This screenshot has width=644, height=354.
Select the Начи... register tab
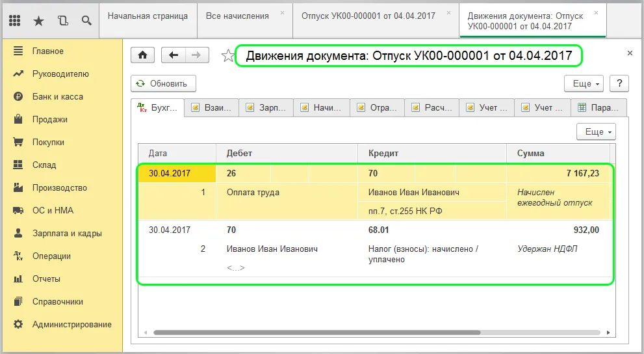[x=322, y=108]
